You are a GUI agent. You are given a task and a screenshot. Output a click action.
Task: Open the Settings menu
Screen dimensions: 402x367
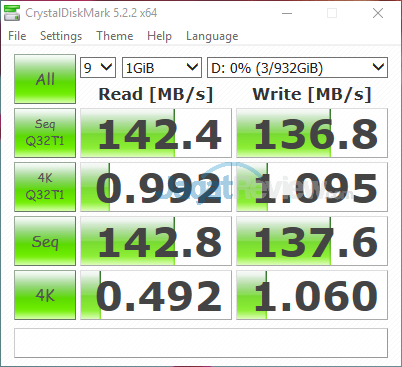61,36
